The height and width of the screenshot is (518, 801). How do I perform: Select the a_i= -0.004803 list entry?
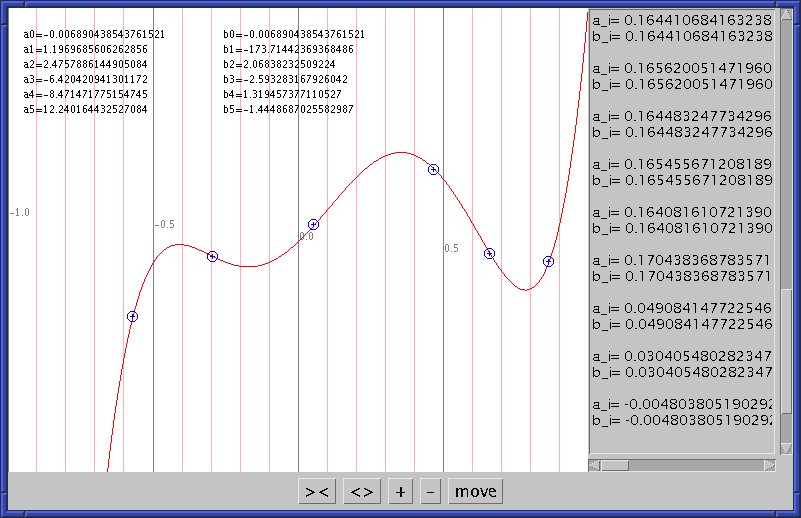point(682,403)
